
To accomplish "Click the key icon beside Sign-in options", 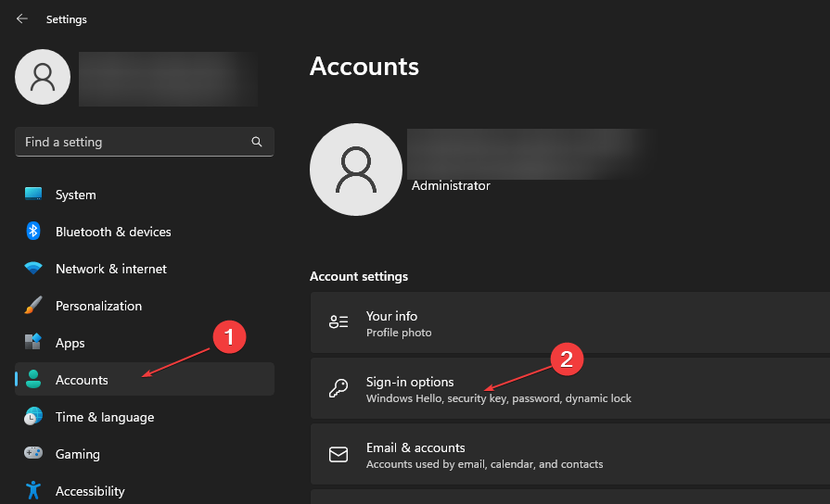I will [338, 388].
